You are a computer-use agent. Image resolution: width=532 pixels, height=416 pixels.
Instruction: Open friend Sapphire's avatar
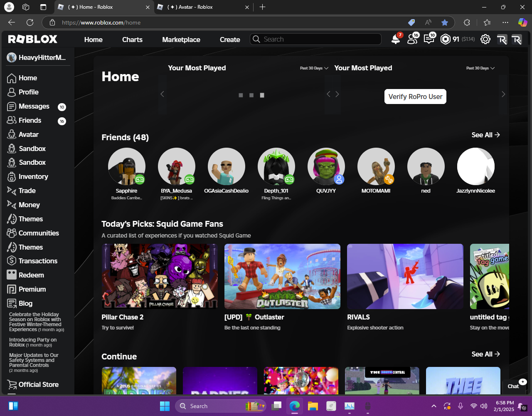127,166
